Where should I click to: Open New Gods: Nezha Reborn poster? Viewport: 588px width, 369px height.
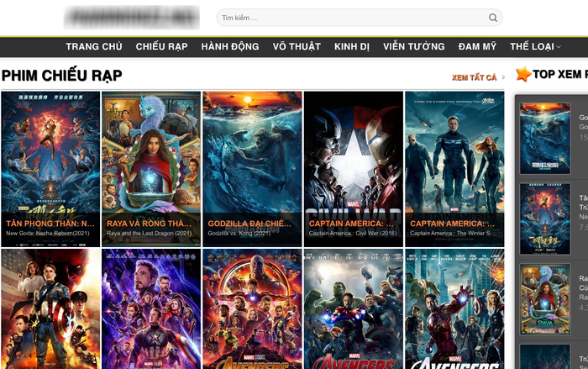50,160
